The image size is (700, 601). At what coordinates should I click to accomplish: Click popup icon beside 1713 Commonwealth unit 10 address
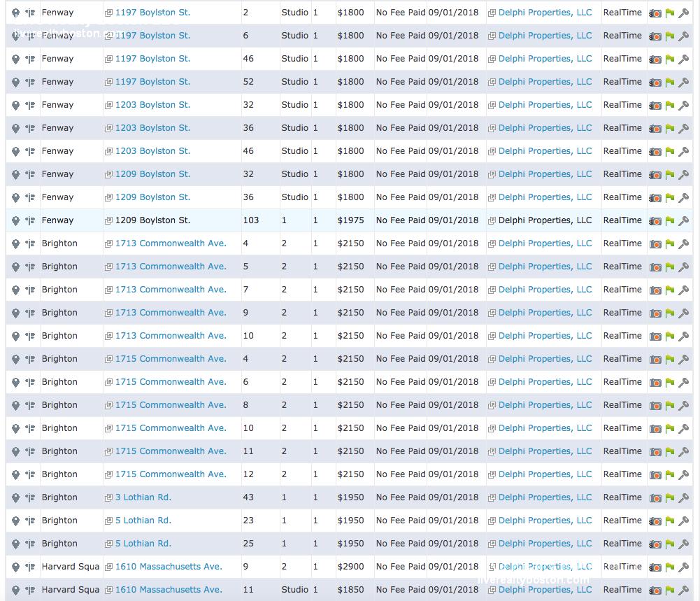[108, 337]
